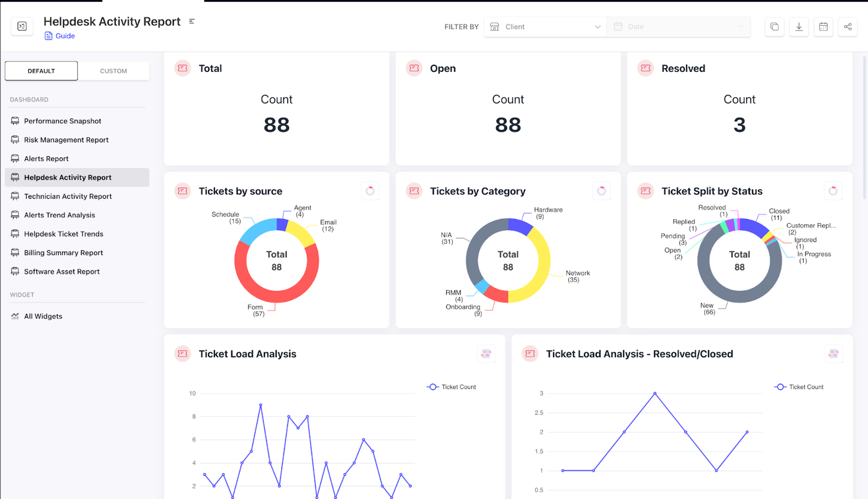Viewport: 868px width, 499px height.
Task: Open Software Asset Report
Action: click(77, 272)
